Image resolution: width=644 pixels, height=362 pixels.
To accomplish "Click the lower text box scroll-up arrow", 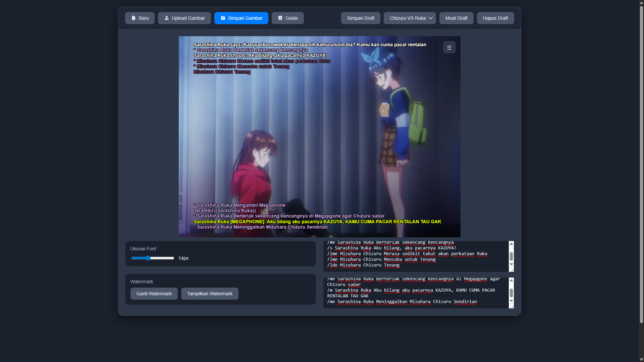I will pyautogui.click(x=511, y=280).
